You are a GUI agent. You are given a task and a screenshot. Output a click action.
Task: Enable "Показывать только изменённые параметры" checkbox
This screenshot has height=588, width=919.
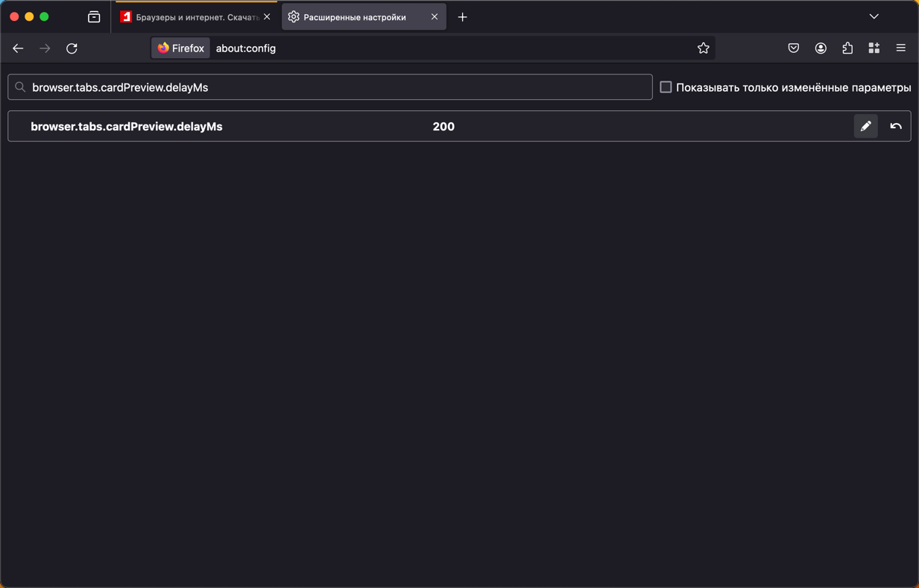point(666,87)
